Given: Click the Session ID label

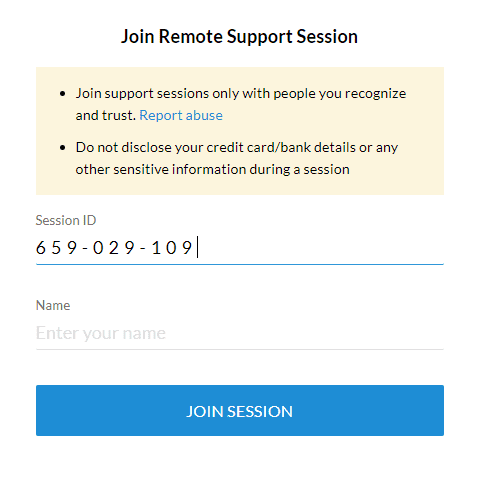Looking at the screenshot, I should (66, 220).
